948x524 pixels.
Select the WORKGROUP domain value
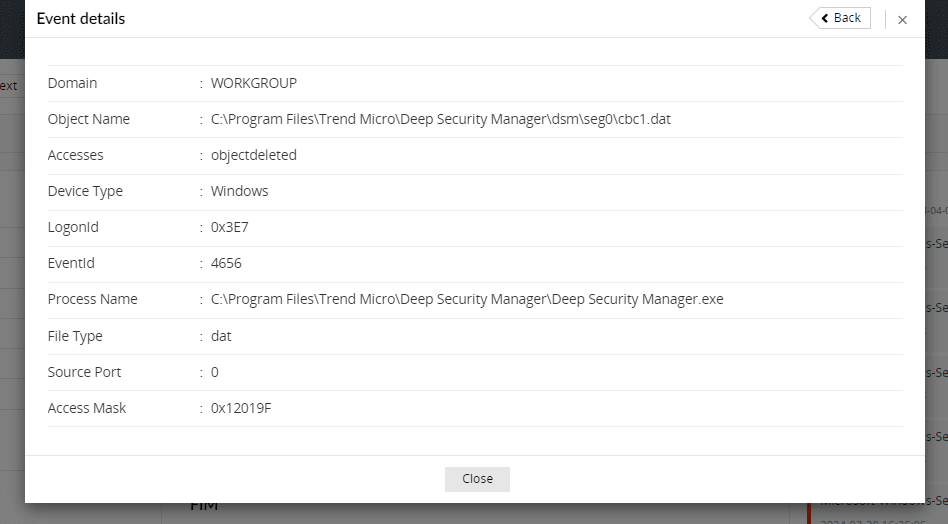254,83
